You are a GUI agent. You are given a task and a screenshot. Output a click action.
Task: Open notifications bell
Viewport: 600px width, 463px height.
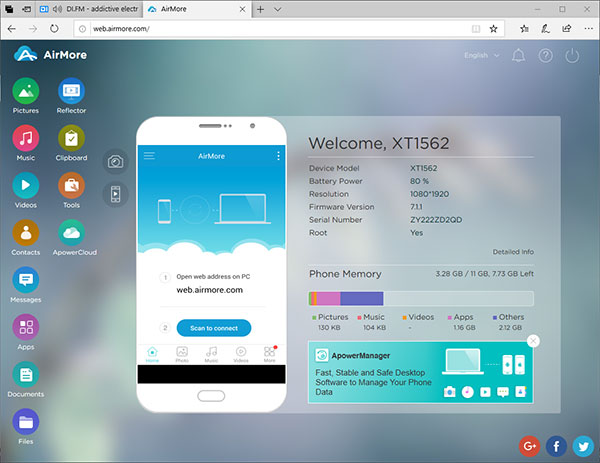click(518, 56)
